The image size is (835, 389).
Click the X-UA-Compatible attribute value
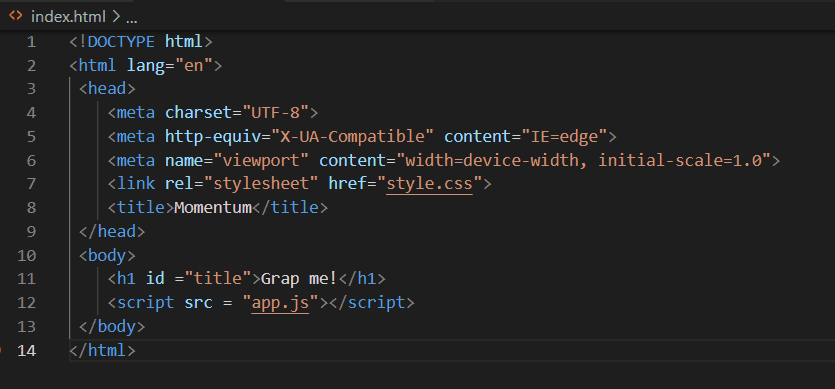pos(353,136)
